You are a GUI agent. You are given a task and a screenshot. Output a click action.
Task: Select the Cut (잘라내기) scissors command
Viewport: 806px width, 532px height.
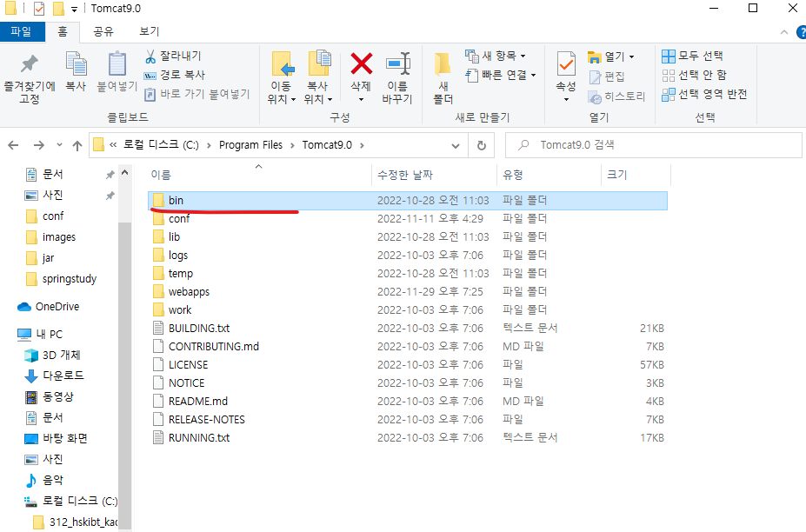point(174,56)
